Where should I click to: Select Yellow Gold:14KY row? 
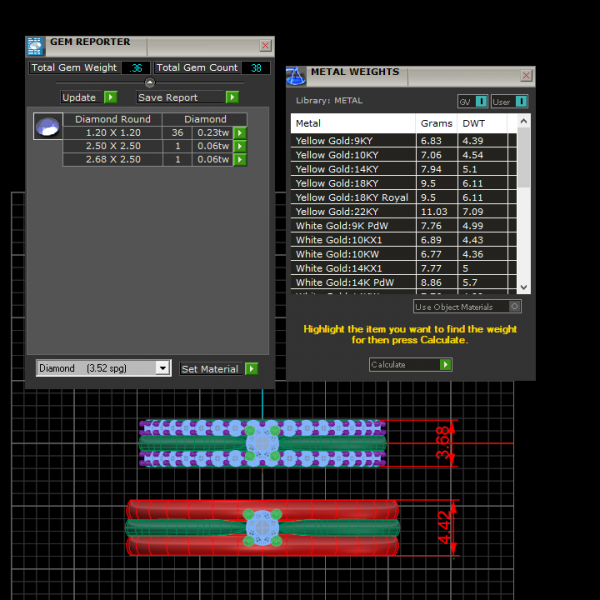coord(337,169)
